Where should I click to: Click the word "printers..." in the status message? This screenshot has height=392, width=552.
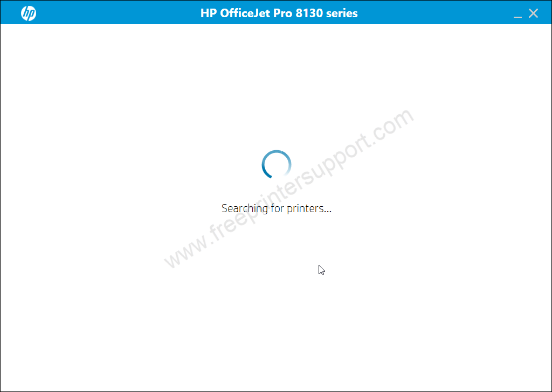pyautogui.click(x=309, y=208)
